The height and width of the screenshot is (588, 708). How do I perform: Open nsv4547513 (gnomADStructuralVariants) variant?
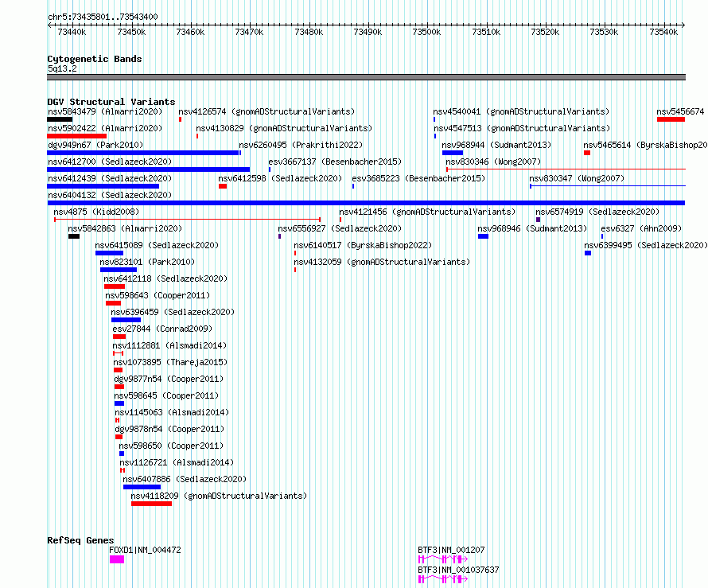click(522, 128)
